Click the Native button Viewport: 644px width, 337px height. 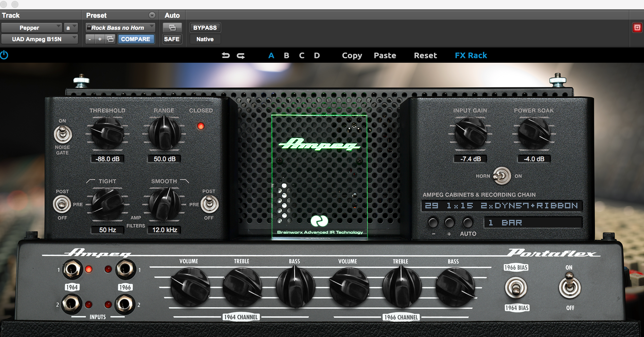tap(205, 39)
